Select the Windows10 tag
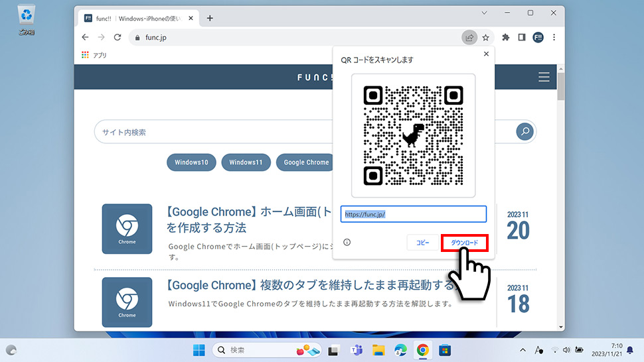 (x=191, y=162)
